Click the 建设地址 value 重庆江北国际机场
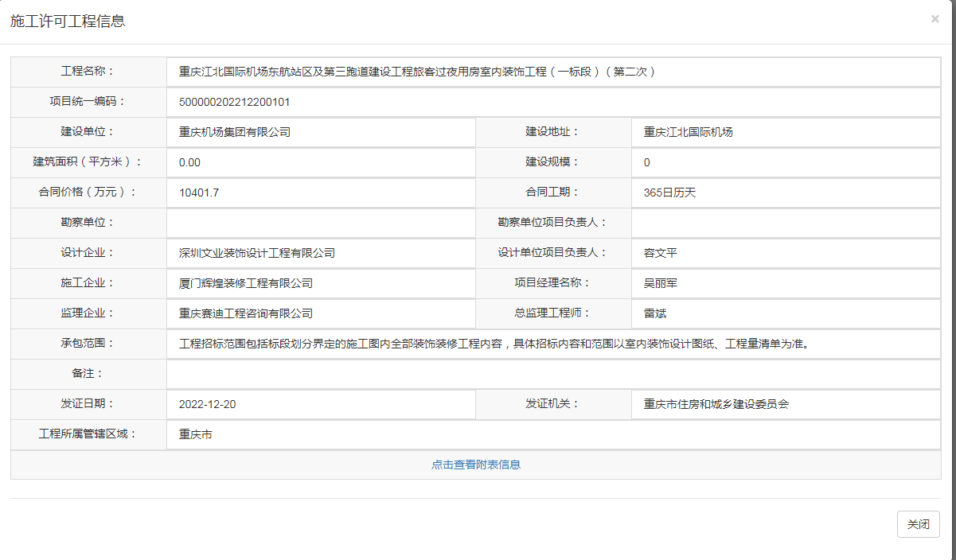The width and height of the screenshot is (956, 560). pyautogui.click(x=689, y=132)
